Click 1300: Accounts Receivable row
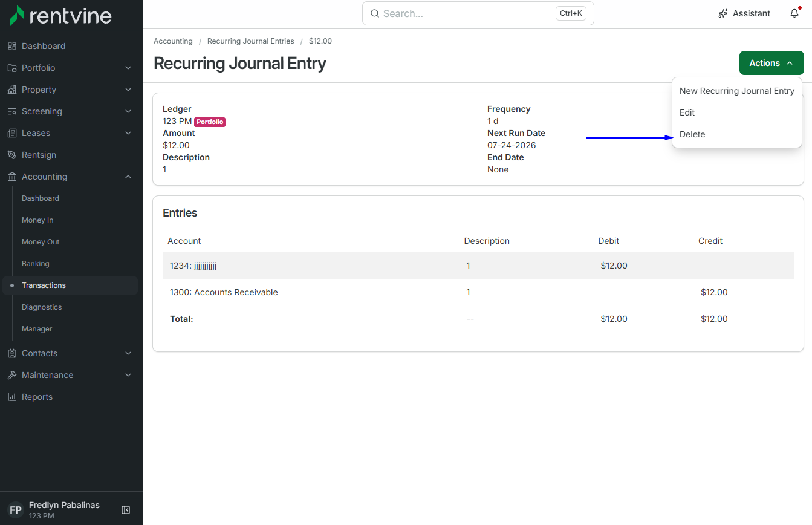 pyautogui.click(x=478, y=292)
